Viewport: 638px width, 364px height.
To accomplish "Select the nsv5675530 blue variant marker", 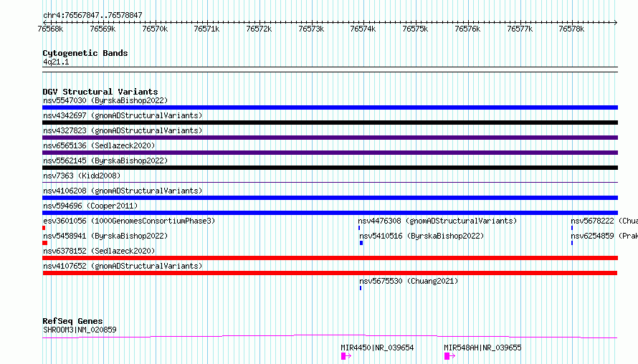I will point(361,288).
